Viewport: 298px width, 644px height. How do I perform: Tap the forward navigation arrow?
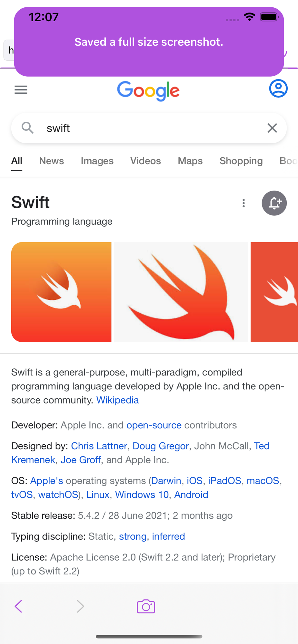80,606
